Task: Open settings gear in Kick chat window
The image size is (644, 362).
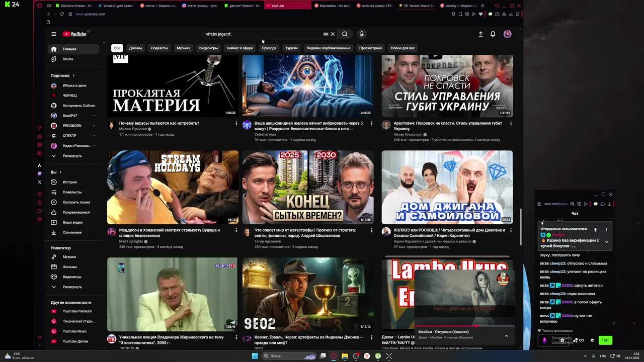Action: [592, 340]
